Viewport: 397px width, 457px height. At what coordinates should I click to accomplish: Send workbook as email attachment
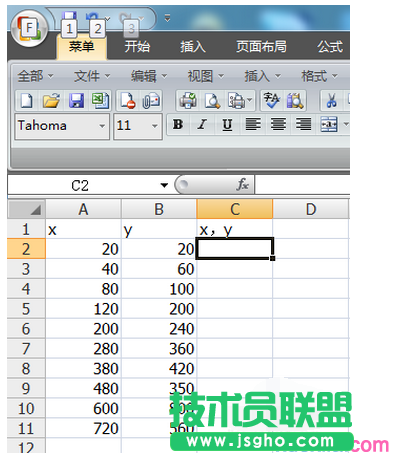pos(151,100)
